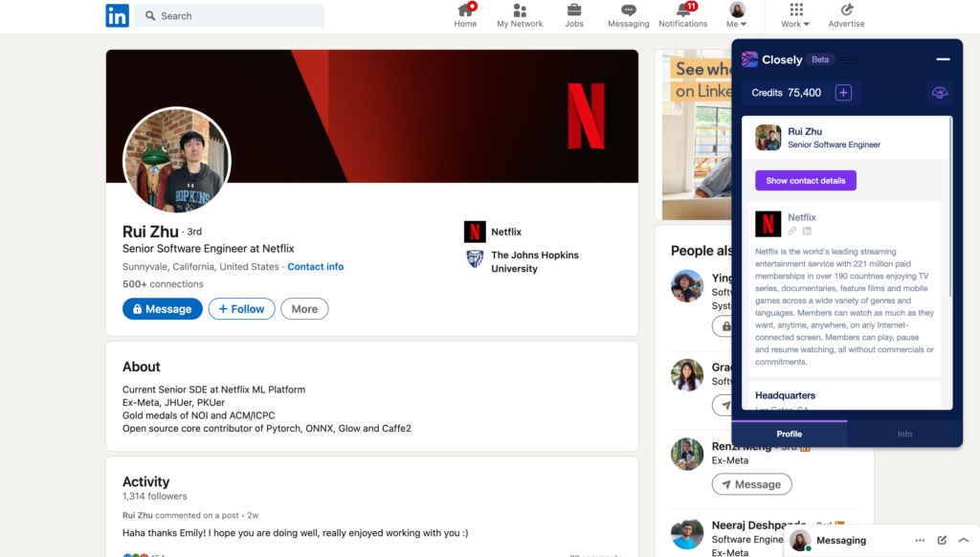Open Notifications bell icon

click(683, 11)
